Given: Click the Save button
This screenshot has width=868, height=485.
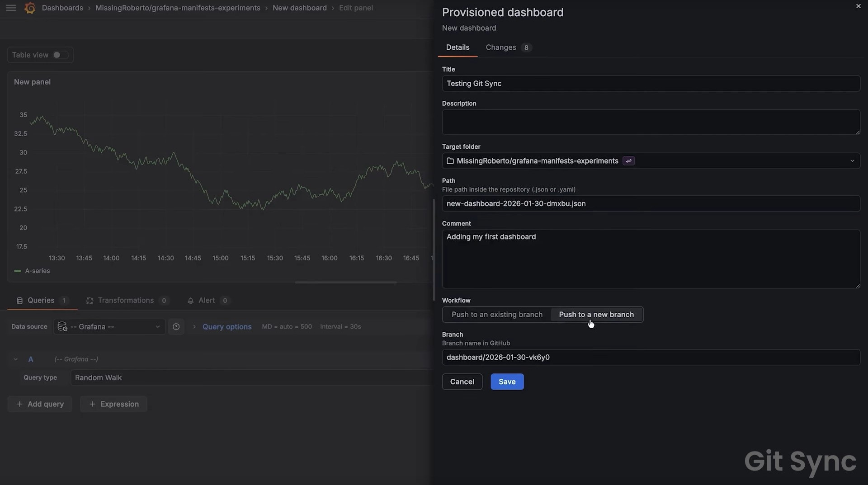Looking at the screenshot, I should tap(507, 382).
